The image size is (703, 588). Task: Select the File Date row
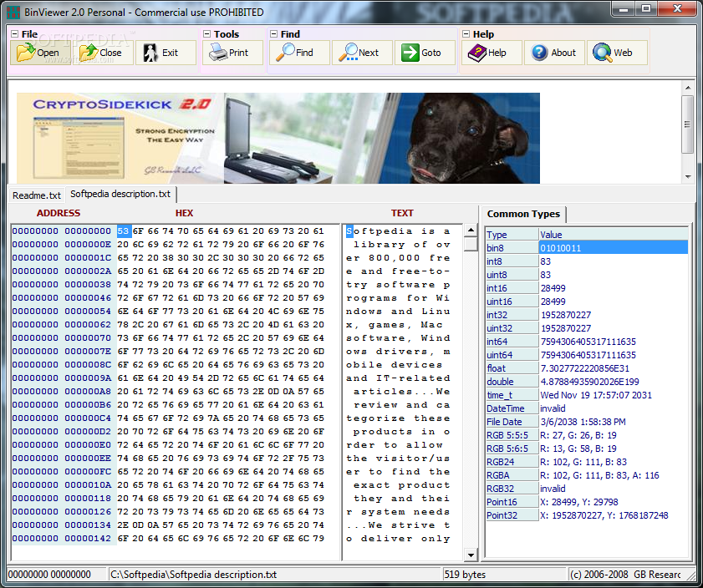pos(587,422)
